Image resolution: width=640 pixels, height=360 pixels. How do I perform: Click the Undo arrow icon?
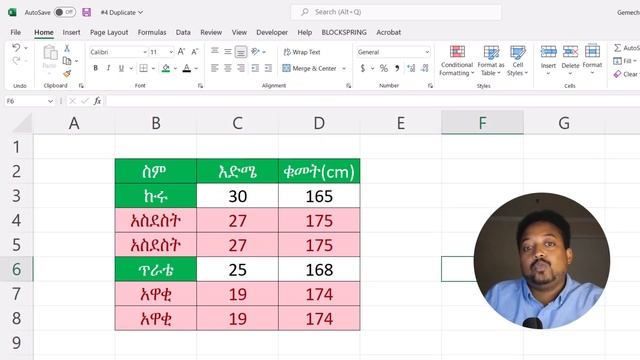point(16,48)
